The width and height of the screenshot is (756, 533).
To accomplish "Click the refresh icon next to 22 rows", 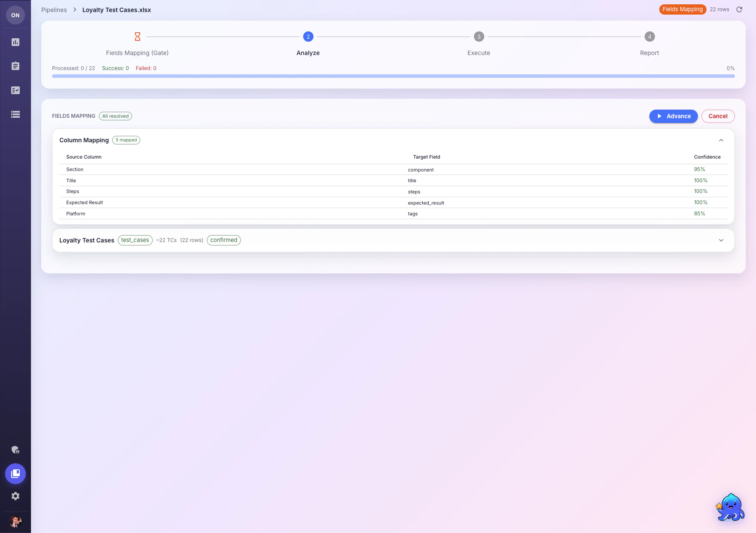I will [739, 9].
